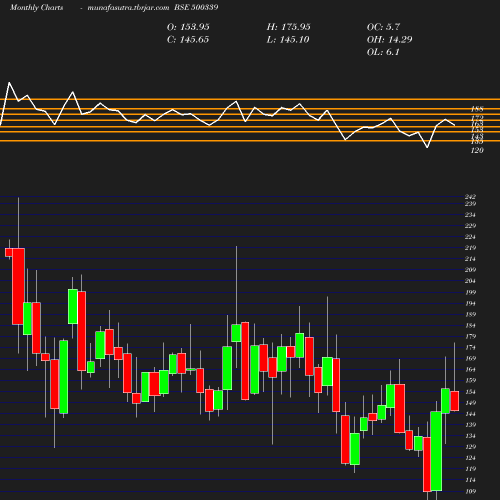Click the 139 price axis label
The height and width of the screenshot is (500, 500).
click(470, 425)
